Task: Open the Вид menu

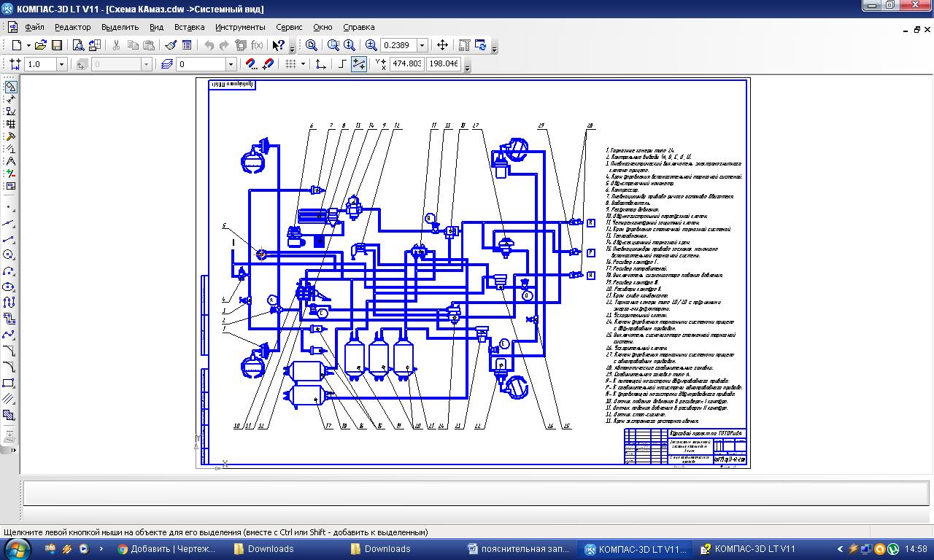Action: (x=156, y=27)
